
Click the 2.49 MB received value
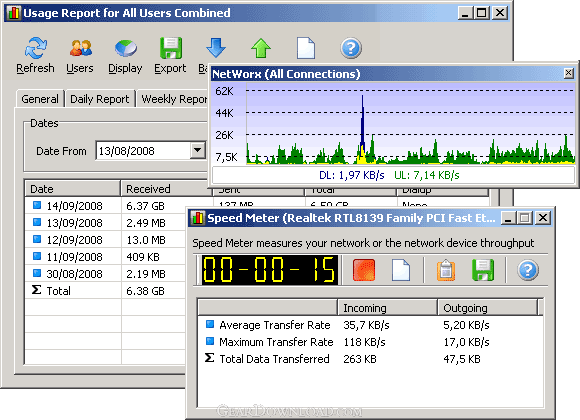(146, 223)
